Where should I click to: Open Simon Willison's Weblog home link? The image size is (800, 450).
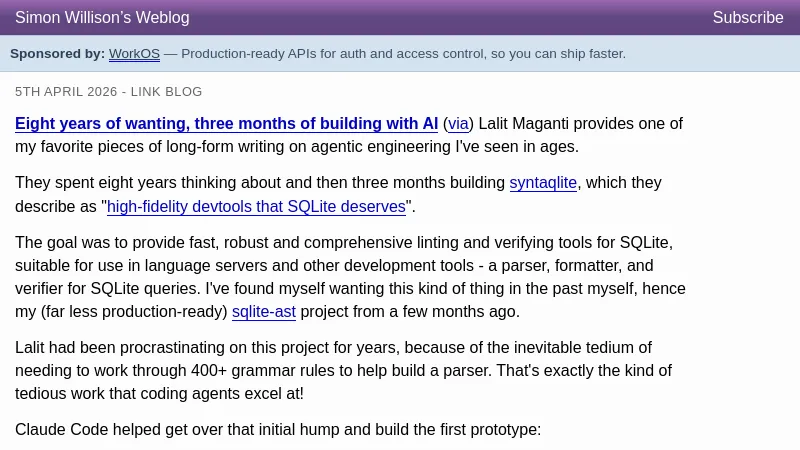pos(102,17)
